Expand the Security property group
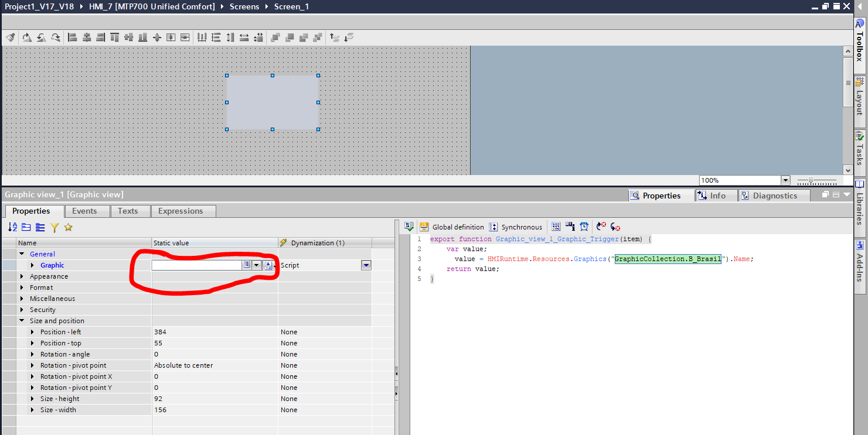 point(22,310)
